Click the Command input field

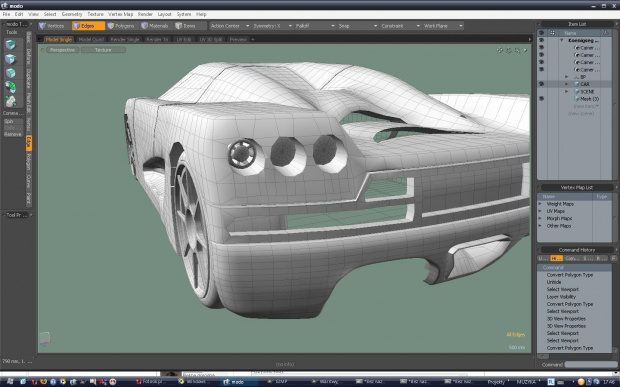click(590, 364)
